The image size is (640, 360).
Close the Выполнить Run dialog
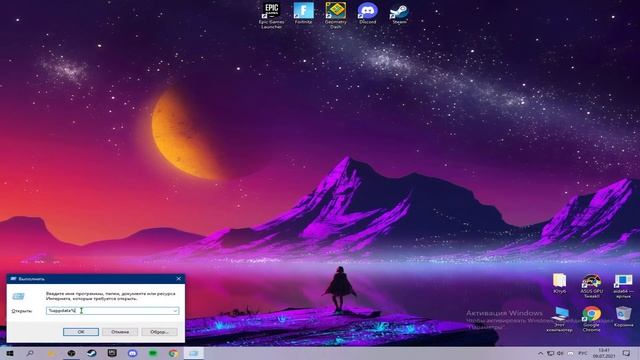click(178, 279)
